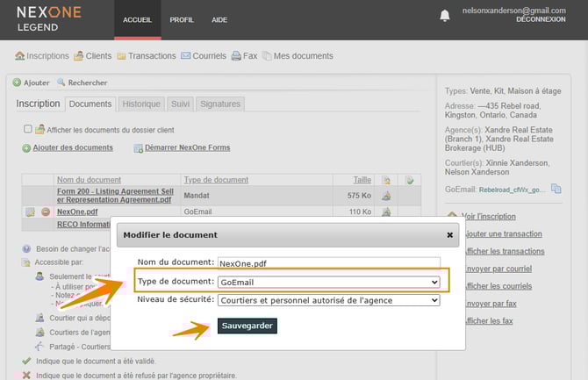
Task: Click the DÉCONNEXION link
Action: point(541,19)
